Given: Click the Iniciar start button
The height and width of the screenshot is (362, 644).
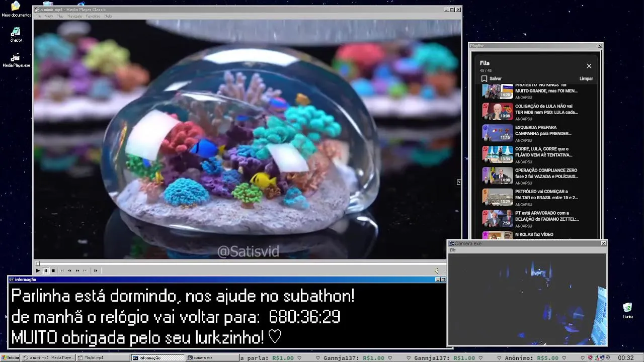Looking at the screenshot, I should pyautogui.click(x=11, y=358).
